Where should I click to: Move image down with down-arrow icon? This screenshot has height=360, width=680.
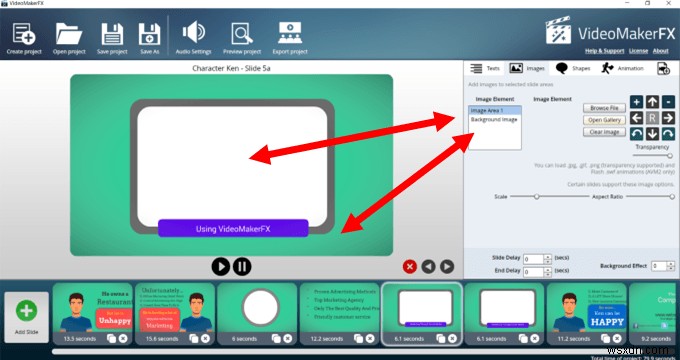(652, 133)
